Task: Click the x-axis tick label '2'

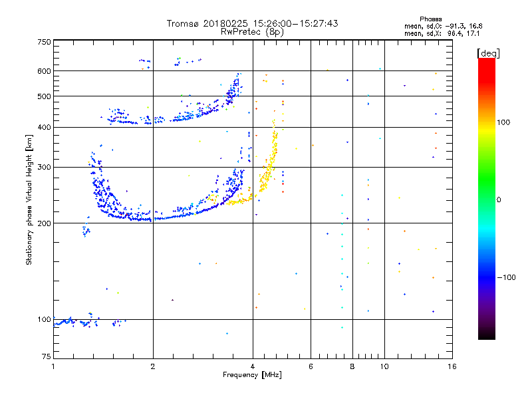Action: point(153,366)
